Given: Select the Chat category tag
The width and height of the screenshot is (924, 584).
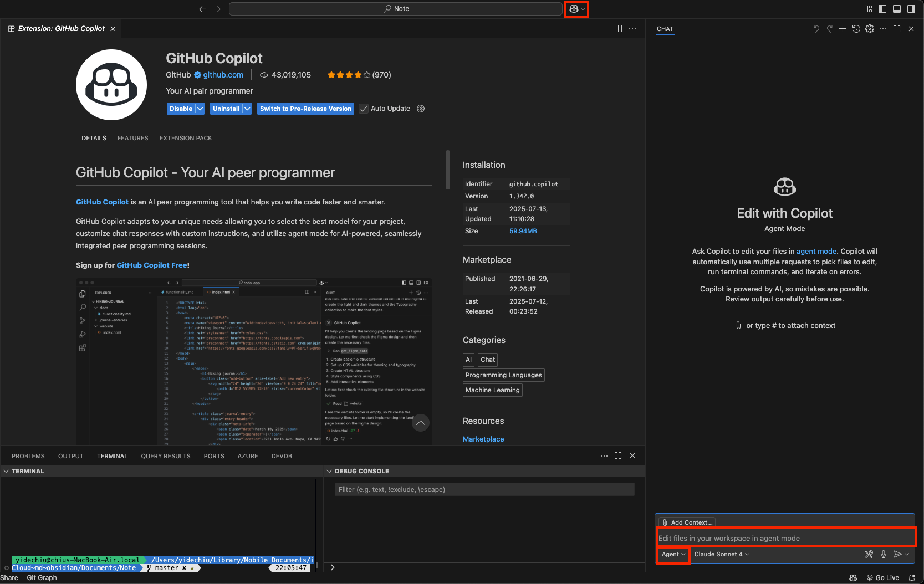Looking at the screenshot, I should coord(488,360).
